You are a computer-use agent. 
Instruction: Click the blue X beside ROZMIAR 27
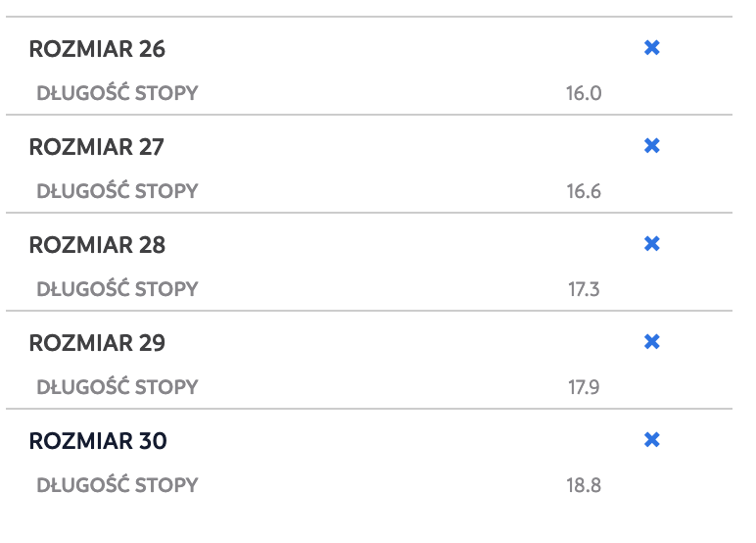[x=652, y=146]
